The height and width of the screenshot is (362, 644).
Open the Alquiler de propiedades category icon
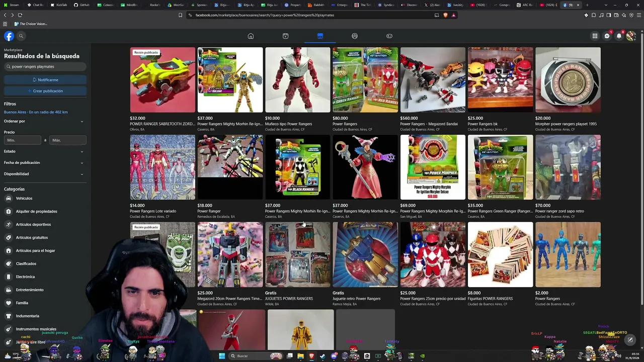tap(9, 211)
